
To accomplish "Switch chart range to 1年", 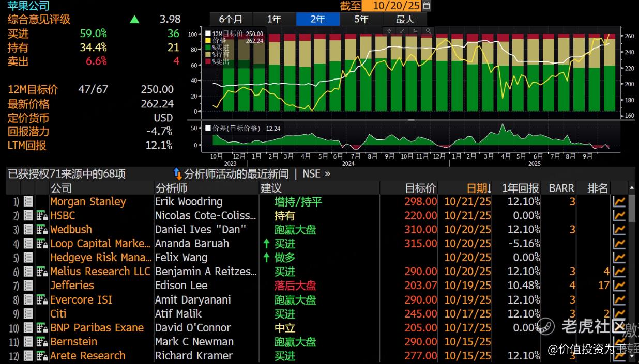I will pos(274,19).
